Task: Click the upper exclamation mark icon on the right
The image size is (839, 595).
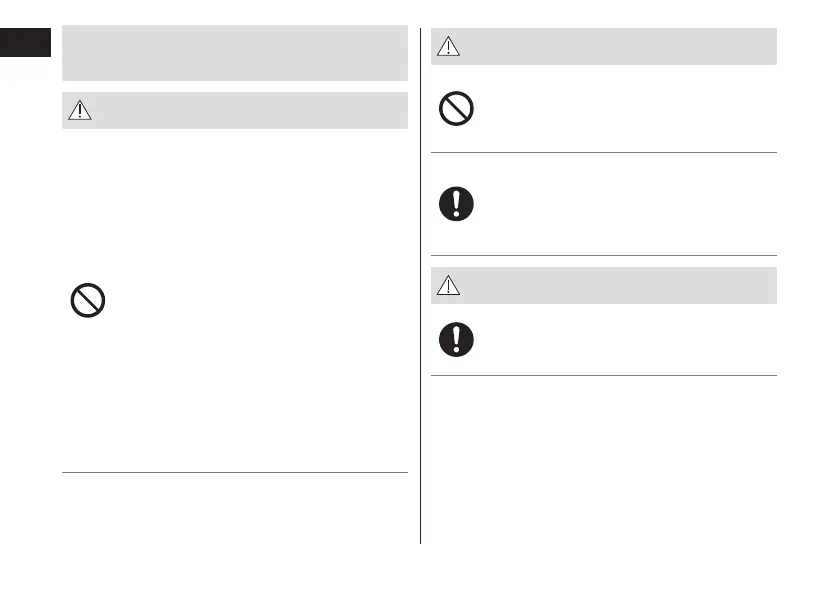Action: click(x=456, y=204)
